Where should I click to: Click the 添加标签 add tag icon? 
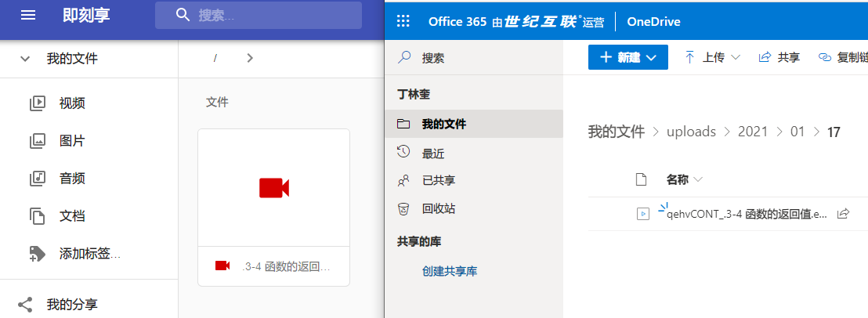(x=37, y=253)
